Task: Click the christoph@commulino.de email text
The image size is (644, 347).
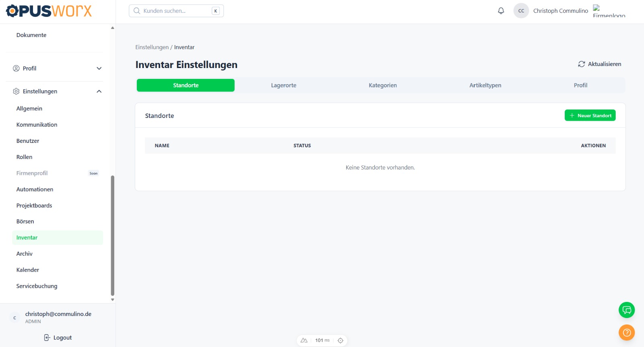Action: click(x=58, y=314)
